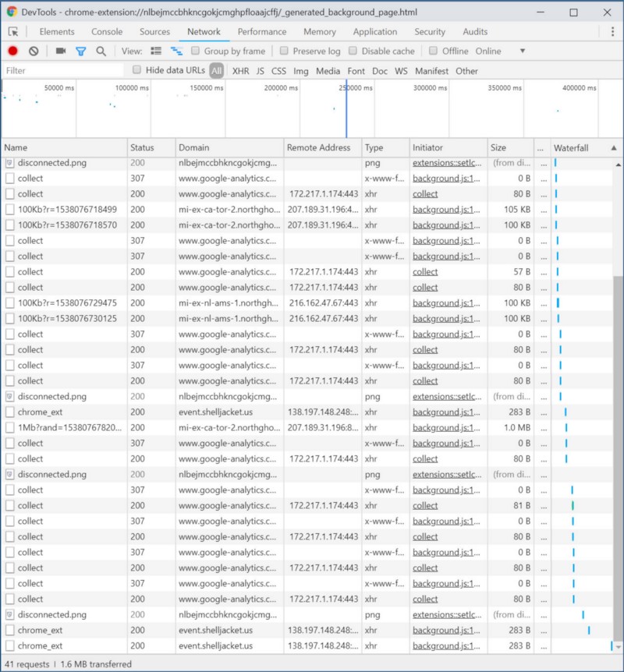Select the All filter type button
The height and width of the screenshot is (672, 624).
click(217, 71)
